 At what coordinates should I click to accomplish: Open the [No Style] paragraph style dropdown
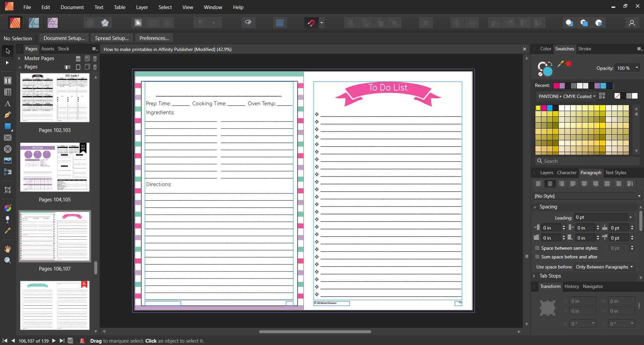[587, 196]
